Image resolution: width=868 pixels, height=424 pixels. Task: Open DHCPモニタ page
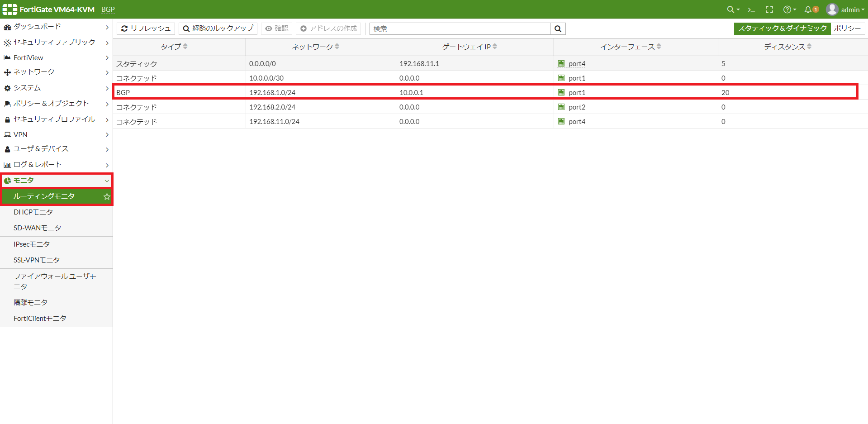click(x=56, y=212)
